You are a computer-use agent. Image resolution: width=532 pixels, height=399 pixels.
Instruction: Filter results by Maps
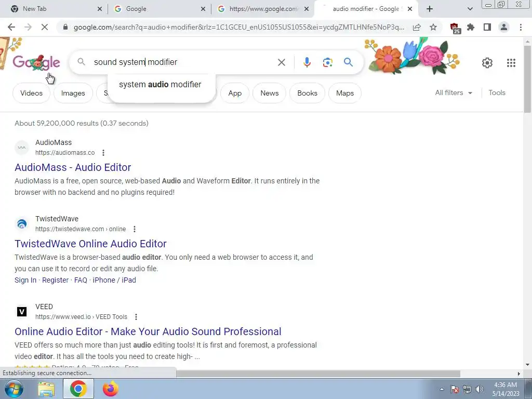click(345, 93)
